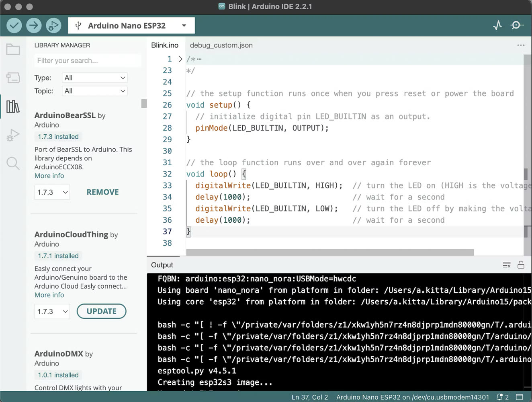Click the library search filter field
This screenshot has height=402, width=532.
[x=88, y=61]
